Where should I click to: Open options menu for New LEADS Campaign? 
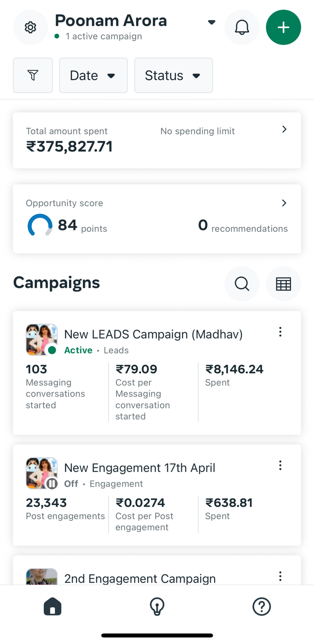pos(280,332)
